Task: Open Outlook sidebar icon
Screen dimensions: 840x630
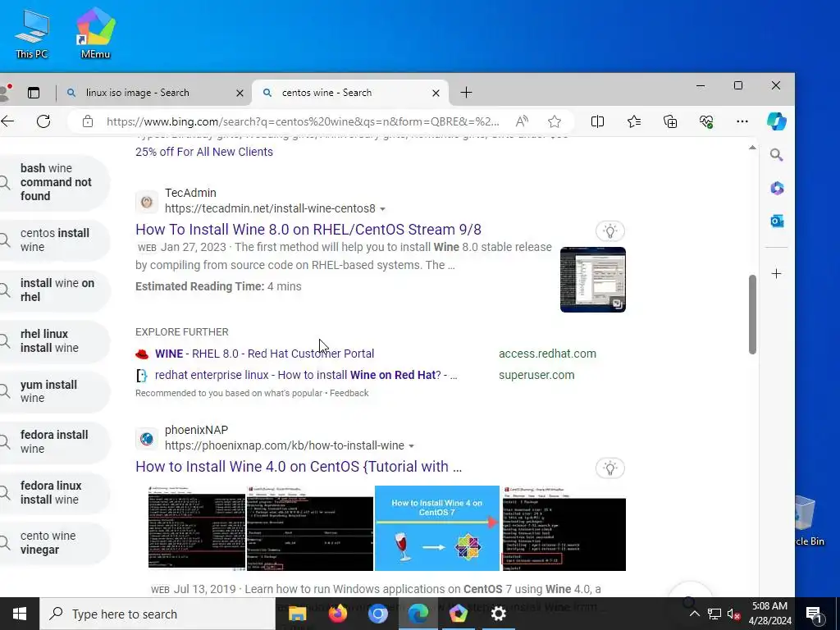Action: point(777,221)
